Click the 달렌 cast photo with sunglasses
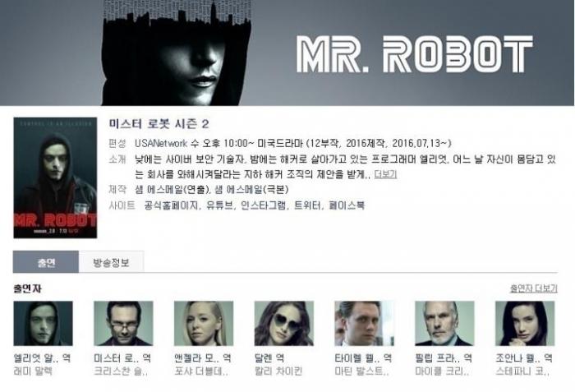The width and height of the screenshot is (575, 392). click(284, 323)
